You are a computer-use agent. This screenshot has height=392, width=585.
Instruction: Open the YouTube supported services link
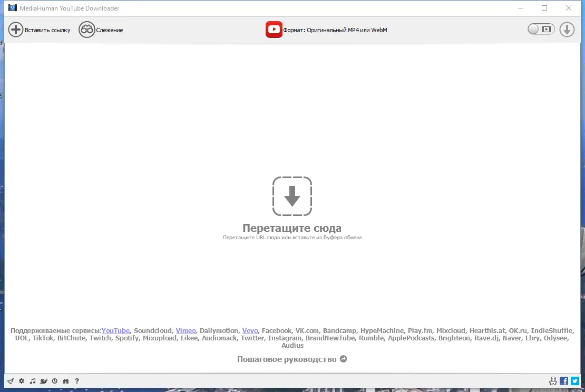pos(115,331)
